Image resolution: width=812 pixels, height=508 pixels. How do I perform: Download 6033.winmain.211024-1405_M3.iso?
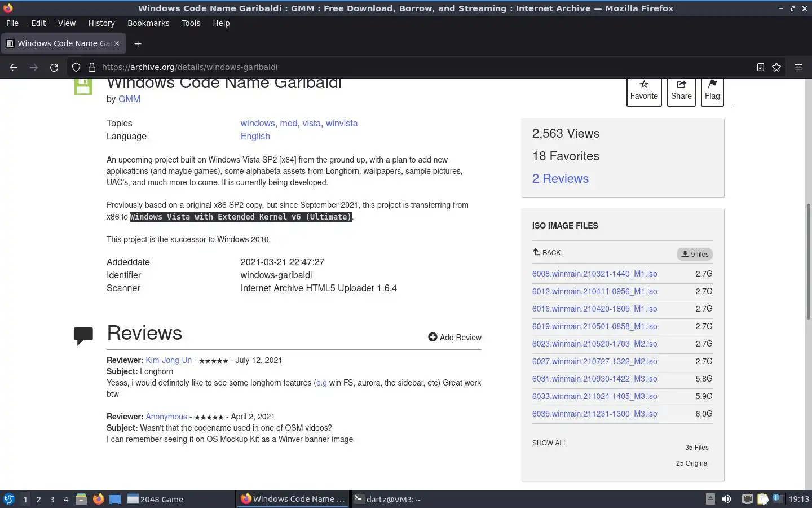point(594,396)
